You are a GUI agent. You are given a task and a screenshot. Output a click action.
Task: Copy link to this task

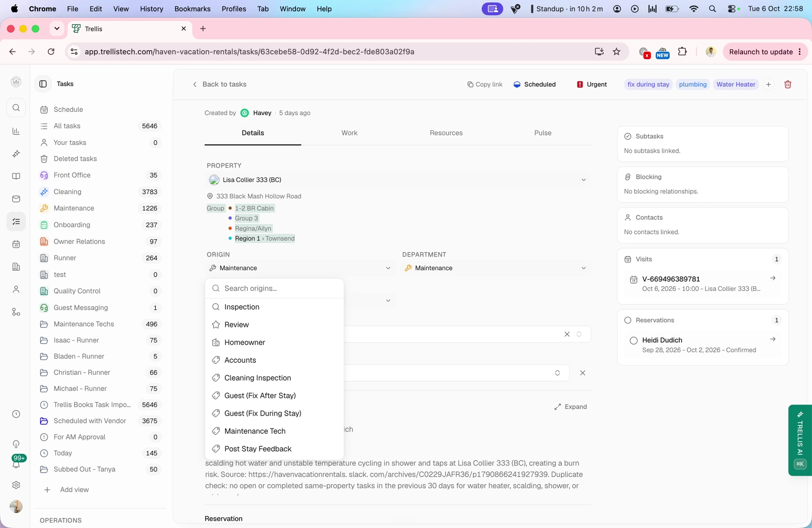(x=485, y=84)
